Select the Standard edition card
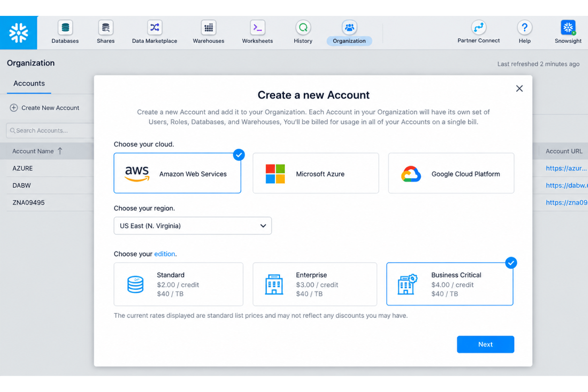This screenshot has height=392, width=588. tap(178, 284)
